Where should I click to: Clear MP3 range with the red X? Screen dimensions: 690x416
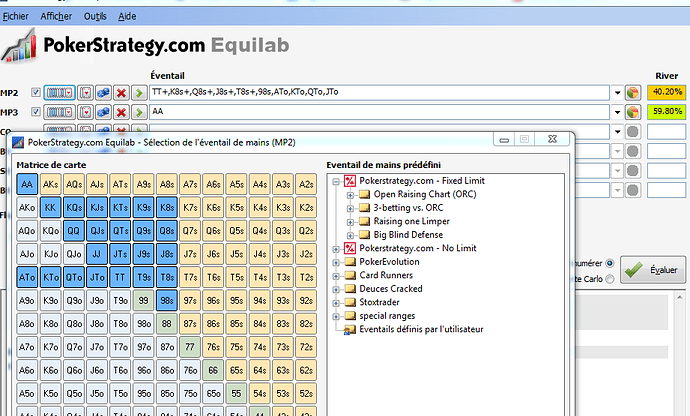click(x=121, y=112)
